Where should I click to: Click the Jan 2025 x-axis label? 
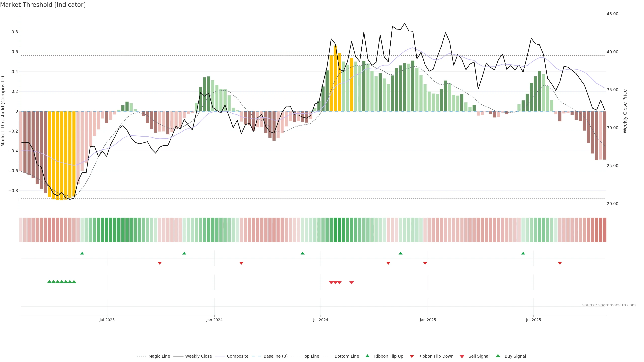[x=428, y=320]
